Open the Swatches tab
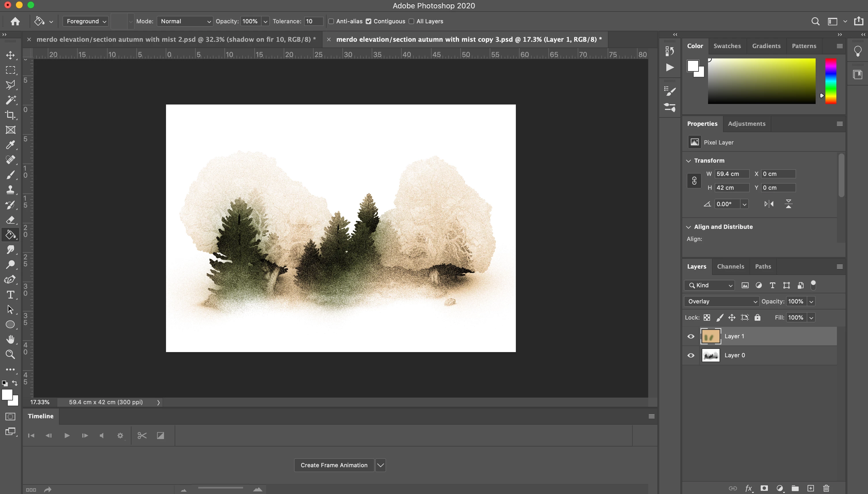The height and width of the screenshot is (494, 868). pos(727,46)
